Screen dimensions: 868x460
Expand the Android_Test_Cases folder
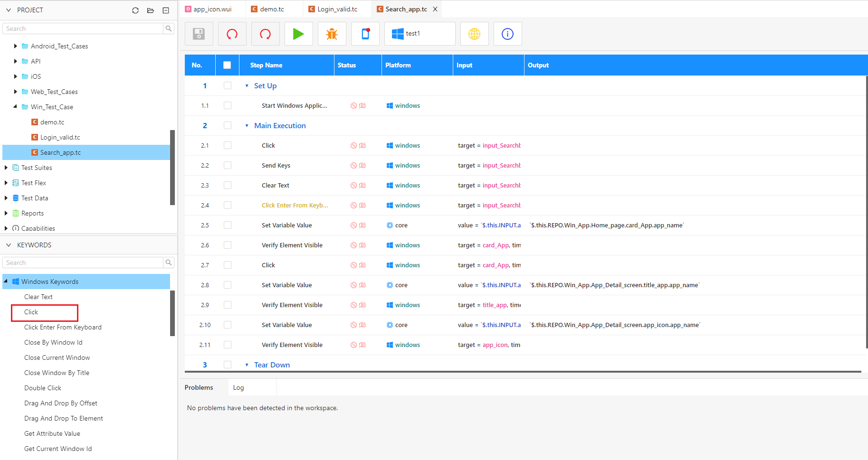coord(15,46)
